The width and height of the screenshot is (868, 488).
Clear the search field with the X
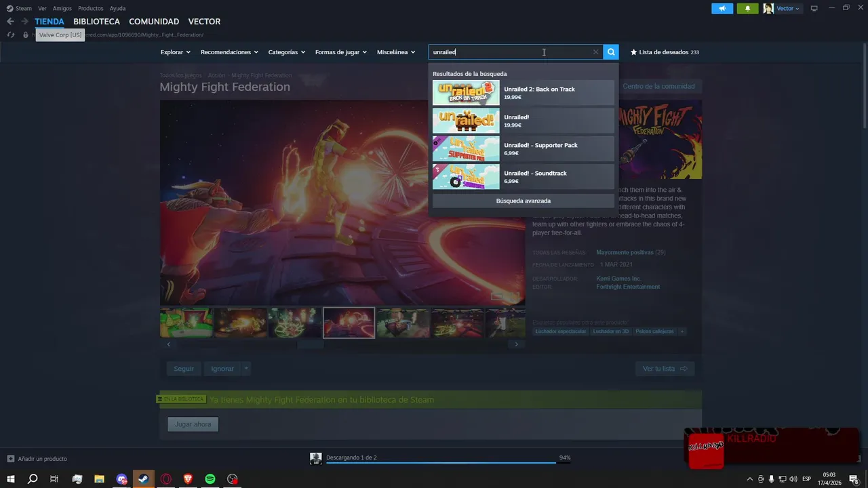click(595, 52)
